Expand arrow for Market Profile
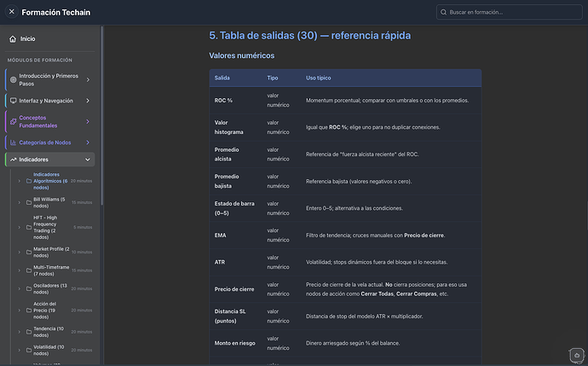This screenshot has width=588, height=366. pyautogui.click(x=19, y=253)
